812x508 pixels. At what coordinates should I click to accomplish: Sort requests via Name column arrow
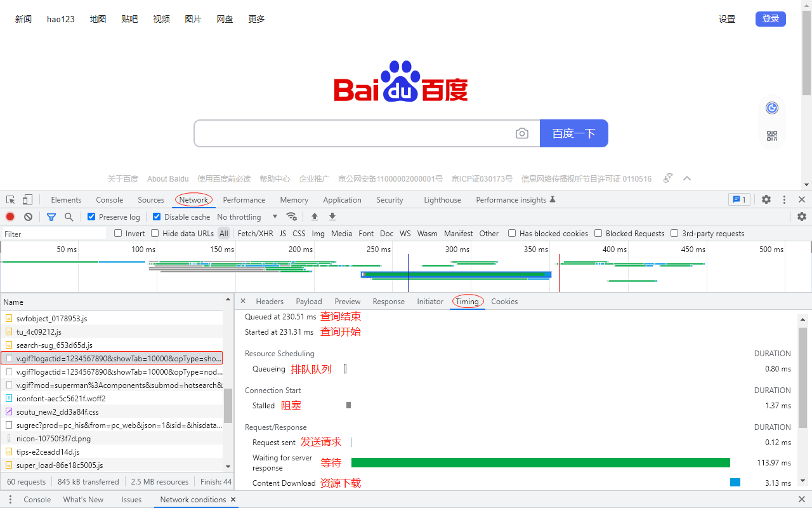228,299
